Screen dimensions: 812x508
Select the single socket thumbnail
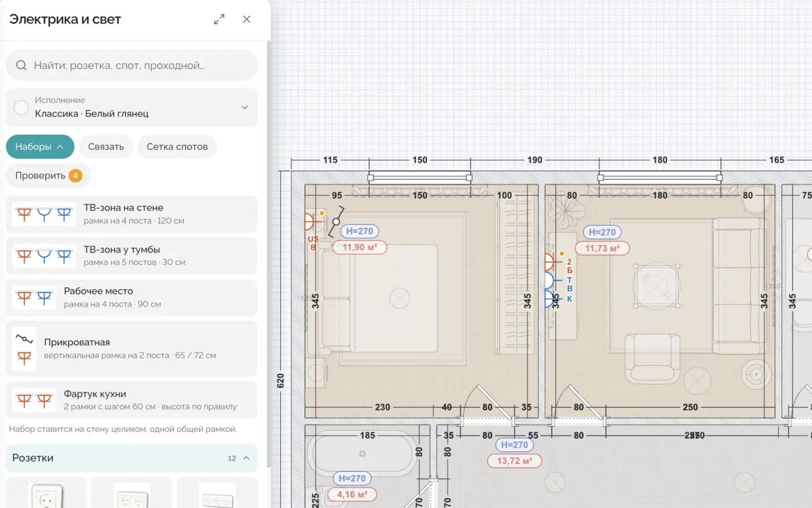pos(46,493)
